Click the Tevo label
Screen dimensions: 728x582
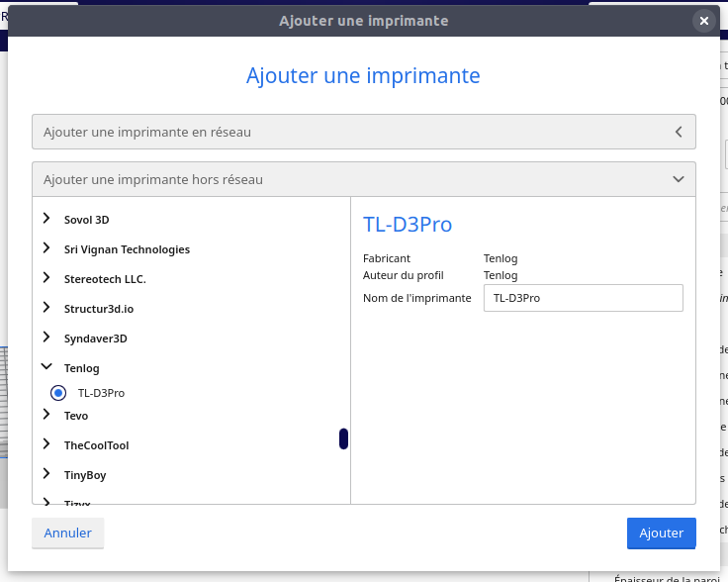click(76, 416)
